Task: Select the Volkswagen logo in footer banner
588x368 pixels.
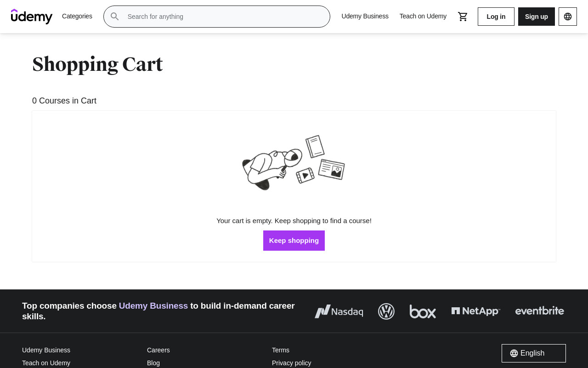Action: (x=386, y=311)
